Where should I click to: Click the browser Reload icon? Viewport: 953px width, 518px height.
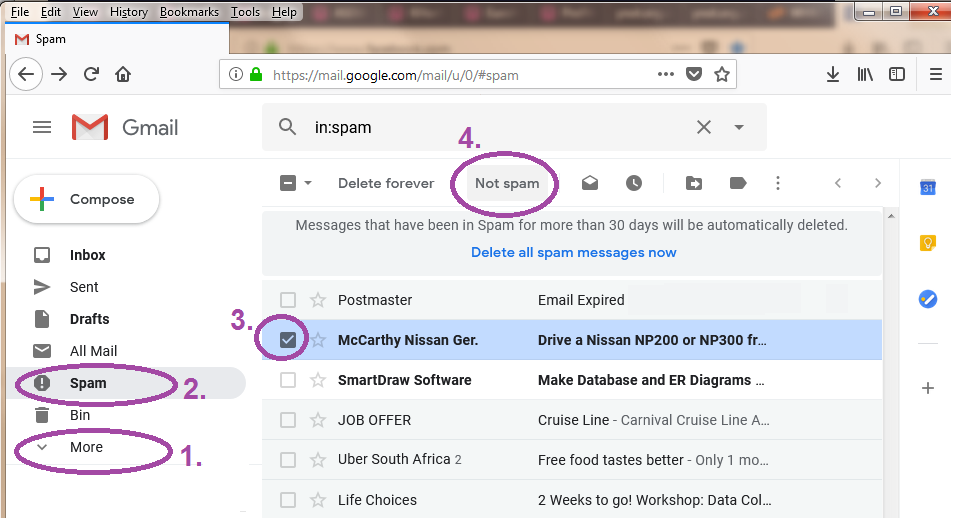(91, 74)
